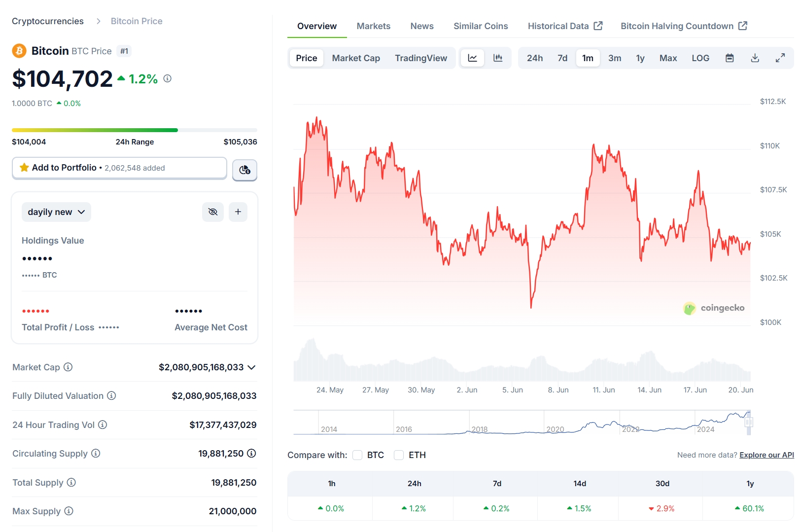Go to Cryptocurrencies breadcrumb link
This screenshot has width=801, height=532.
click(x=48, y=21)
